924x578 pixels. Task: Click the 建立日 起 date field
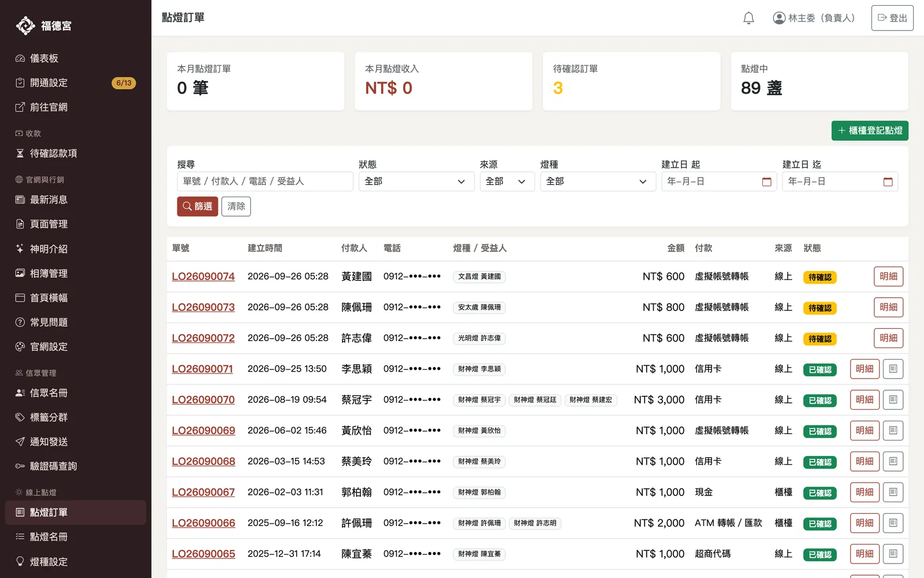pyautogui.click(x=719, y=181)
